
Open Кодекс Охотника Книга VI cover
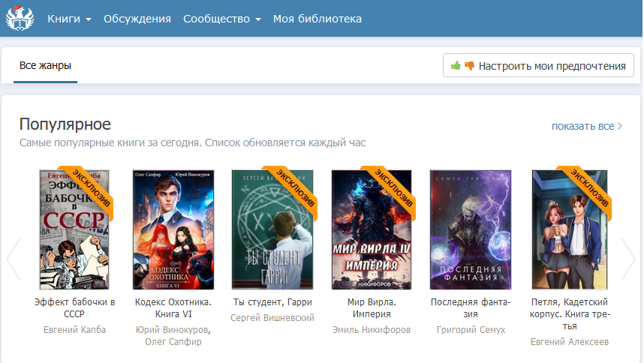pos(173,229)
